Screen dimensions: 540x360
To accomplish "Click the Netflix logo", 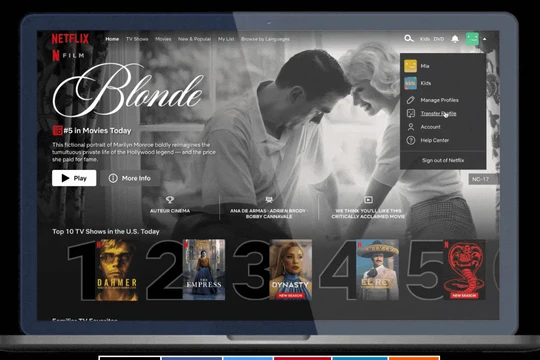I will pos(70,39).
